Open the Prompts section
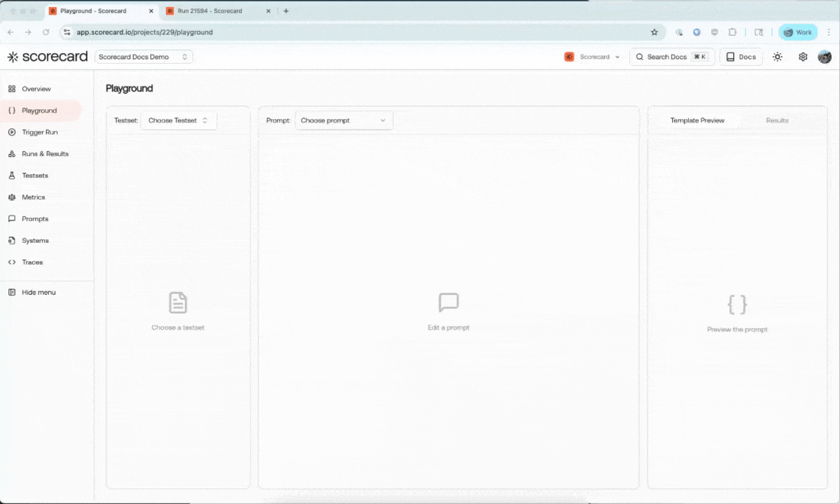This screenshot has width=840, height=504. 35,219
